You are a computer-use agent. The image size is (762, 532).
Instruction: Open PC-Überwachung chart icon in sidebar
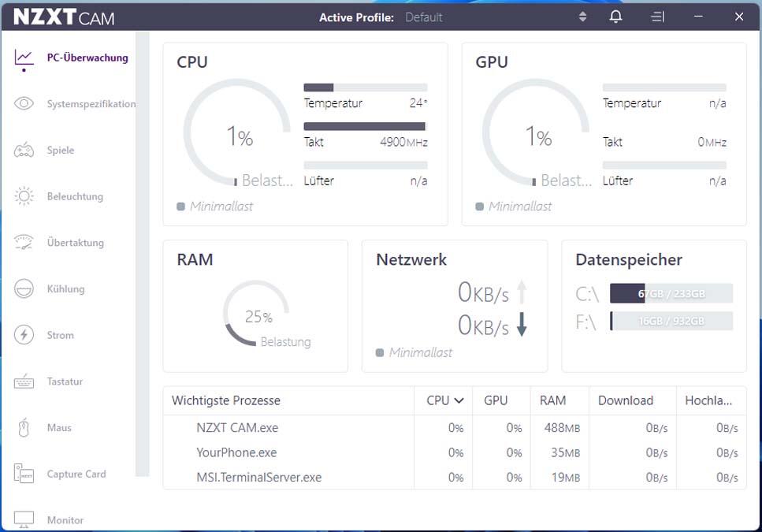(x=24, y=58)
